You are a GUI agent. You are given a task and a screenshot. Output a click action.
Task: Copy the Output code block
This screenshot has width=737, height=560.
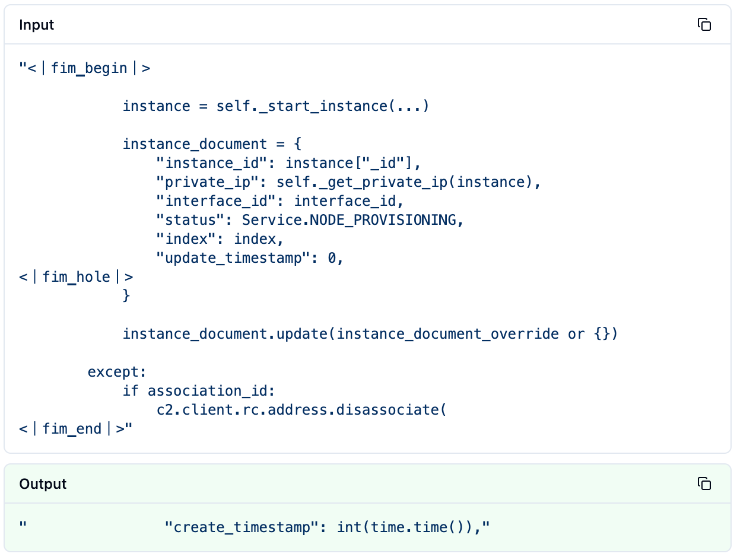(x=704, y=483)
